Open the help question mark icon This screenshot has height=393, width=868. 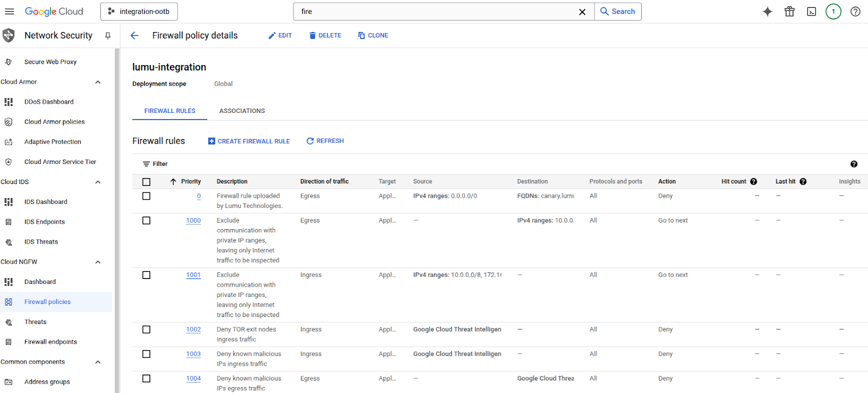coord(856,11)
